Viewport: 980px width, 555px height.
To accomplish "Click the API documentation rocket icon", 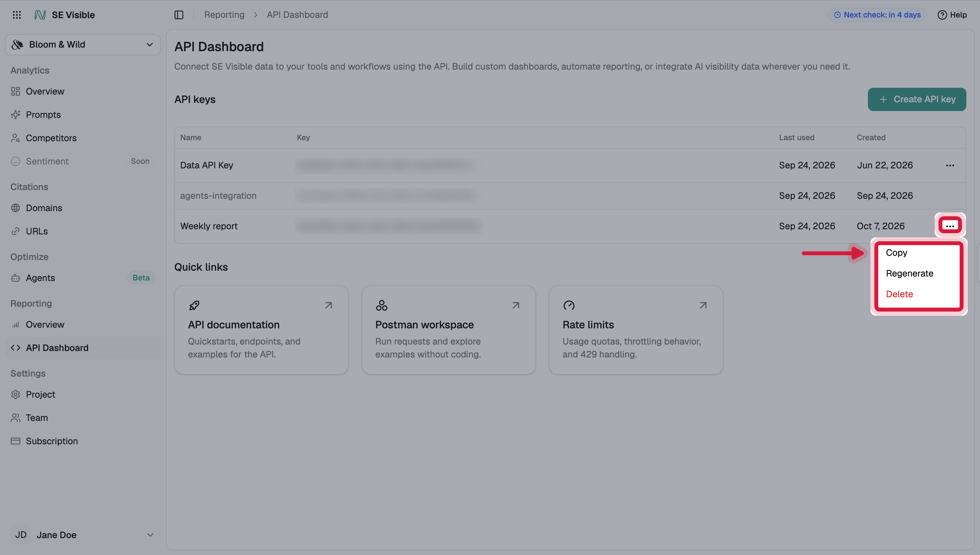I will tap(194, 305).
